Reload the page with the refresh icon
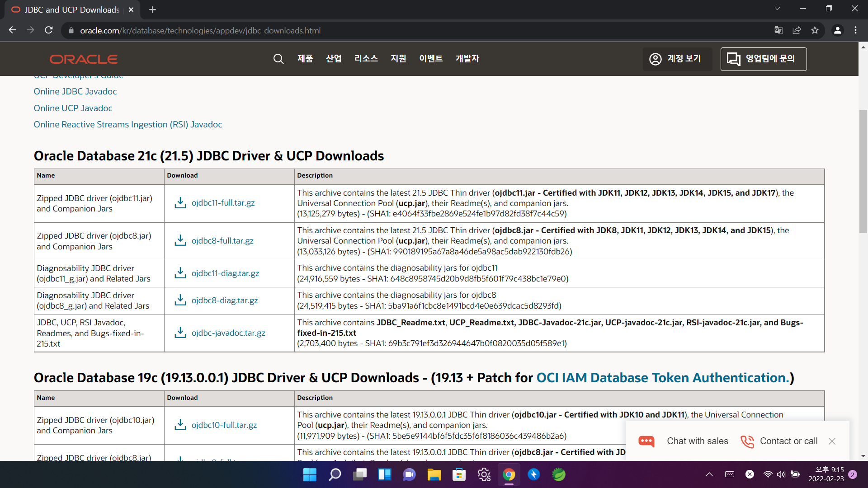The width and height of the screenshot is (868, 488). [49, 30]
